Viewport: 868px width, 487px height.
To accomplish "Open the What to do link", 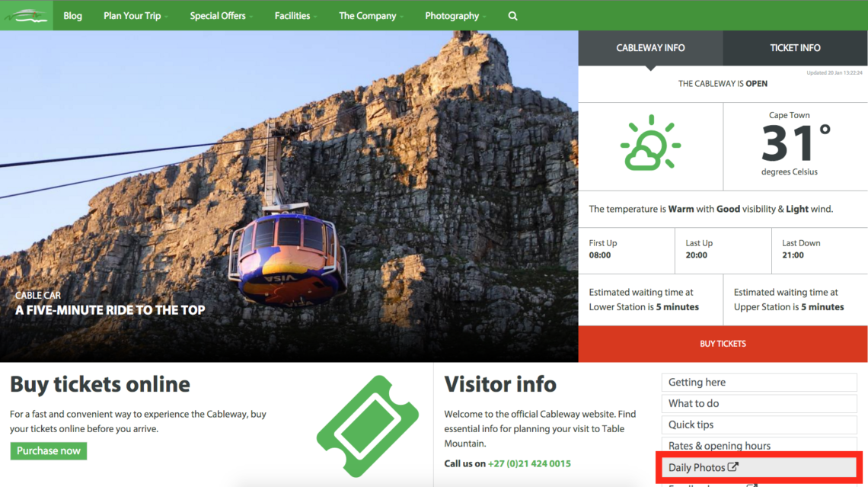I will coord(759,403).
